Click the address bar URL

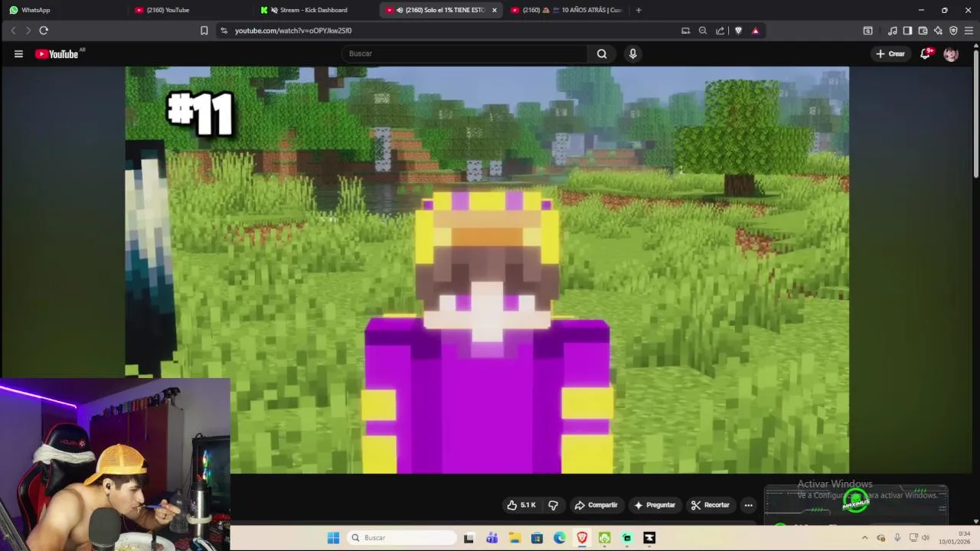[x=292, y=31]
